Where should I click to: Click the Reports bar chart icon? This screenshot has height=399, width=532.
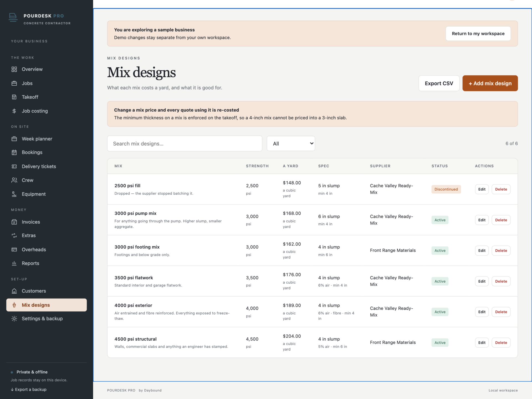[14, 263]
